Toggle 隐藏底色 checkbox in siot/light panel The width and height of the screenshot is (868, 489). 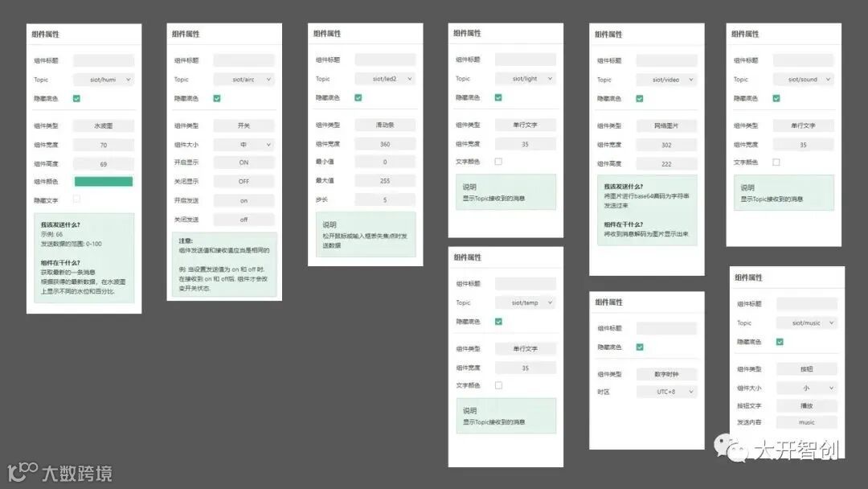point(498,97)
